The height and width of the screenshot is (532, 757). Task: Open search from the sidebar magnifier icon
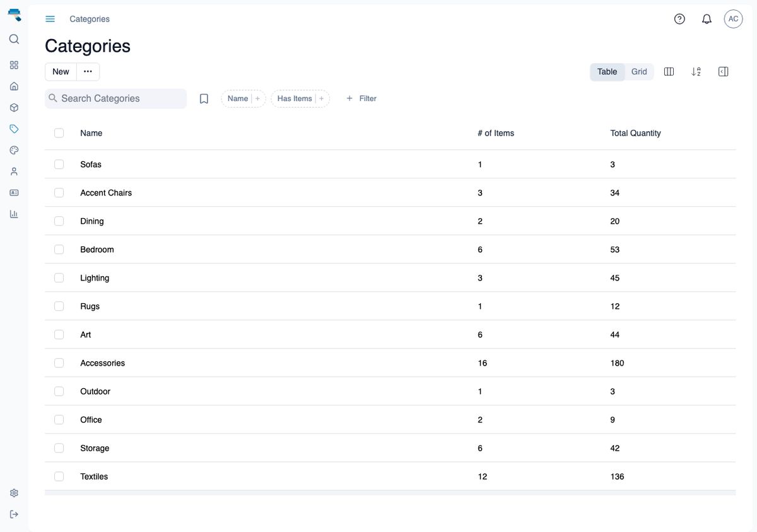pyautogui.click(x=14, y=39)
